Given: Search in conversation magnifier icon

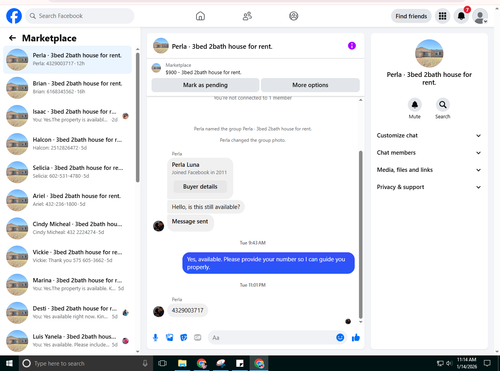Looking at the screenshot, I should click(x=443, y=105).
